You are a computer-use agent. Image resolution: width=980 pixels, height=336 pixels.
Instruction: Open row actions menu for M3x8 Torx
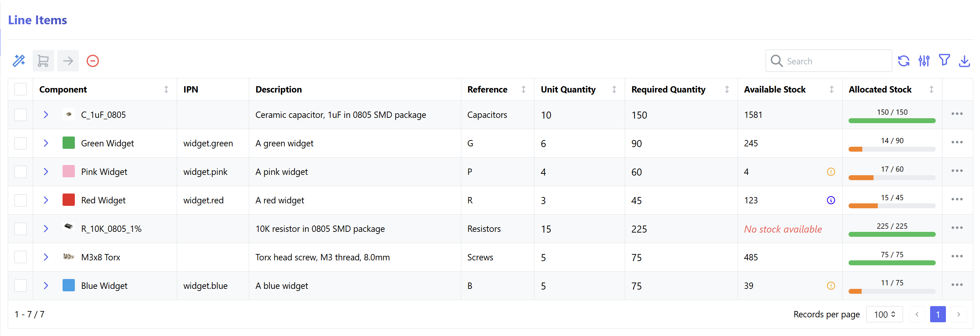[x=957, y=256]
